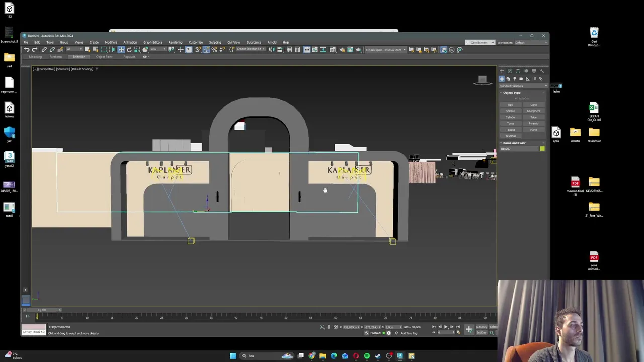The width and height of the screenshot is (644, 362).
Task: Select the Helpers category icon
Action: coord(528,79)
